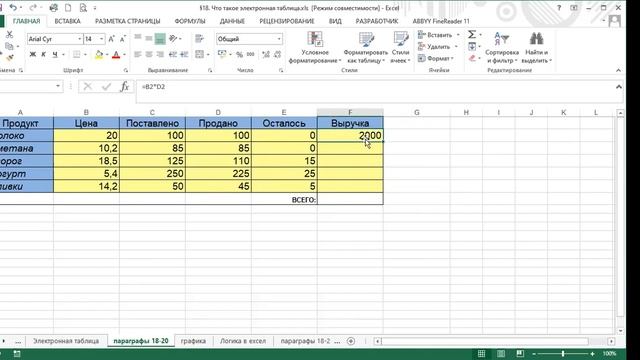
Task: Open the Arial Cyr font name dropdown
Action: point(80,39)
